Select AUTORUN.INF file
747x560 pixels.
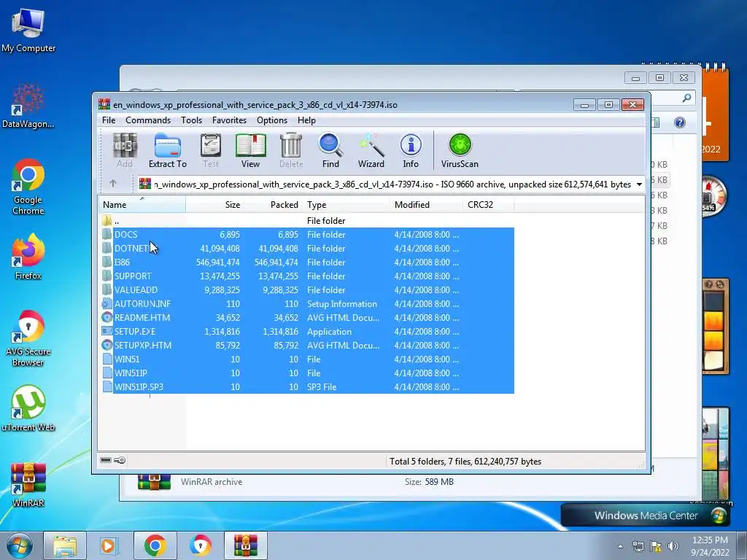point(307,303)
